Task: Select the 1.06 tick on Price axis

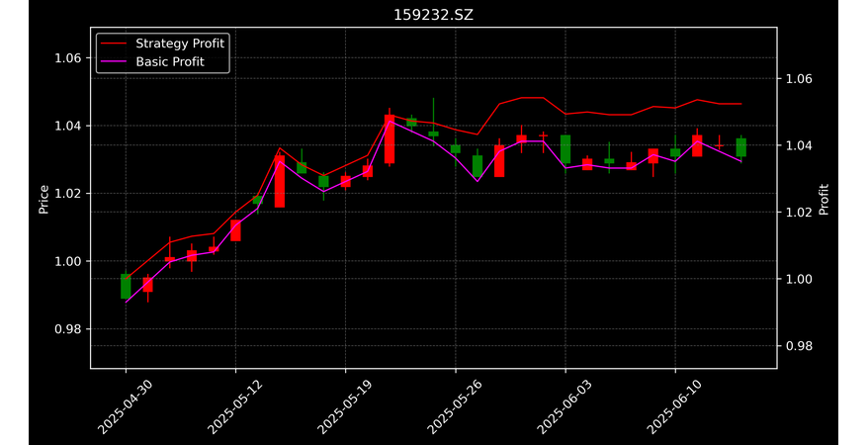Action: (x=68, y=58)
